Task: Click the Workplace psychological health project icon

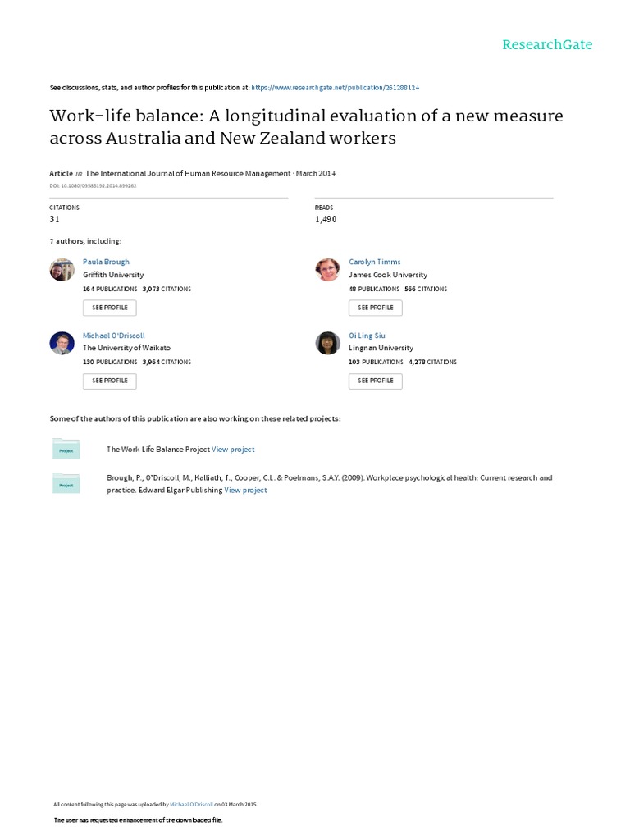Action: pyautogui.click(x=66, y=483)
